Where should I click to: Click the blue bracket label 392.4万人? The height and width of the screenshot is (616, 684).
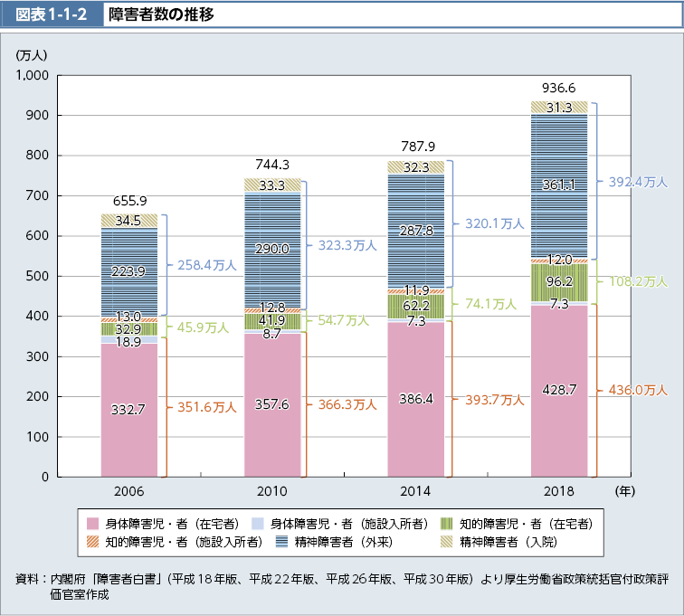point(638,182)
